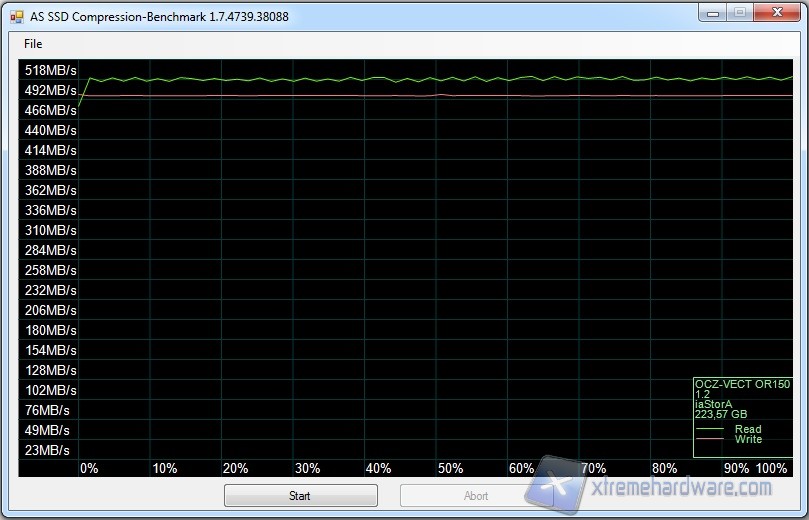Click the 50% marker on horizontal axis
Image resolution: width=809 pixels, height=520 pixels.
click(x=450, y=468)
